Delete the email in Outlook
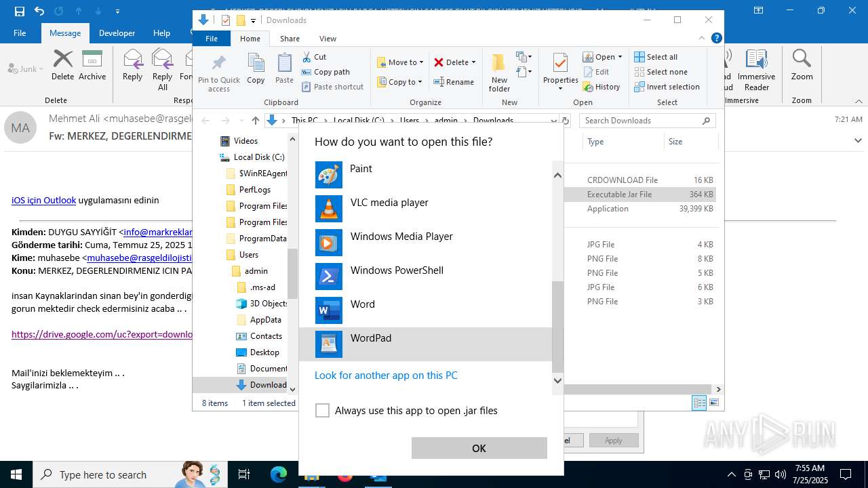This screenshot has width=868, height=488. 62,65
